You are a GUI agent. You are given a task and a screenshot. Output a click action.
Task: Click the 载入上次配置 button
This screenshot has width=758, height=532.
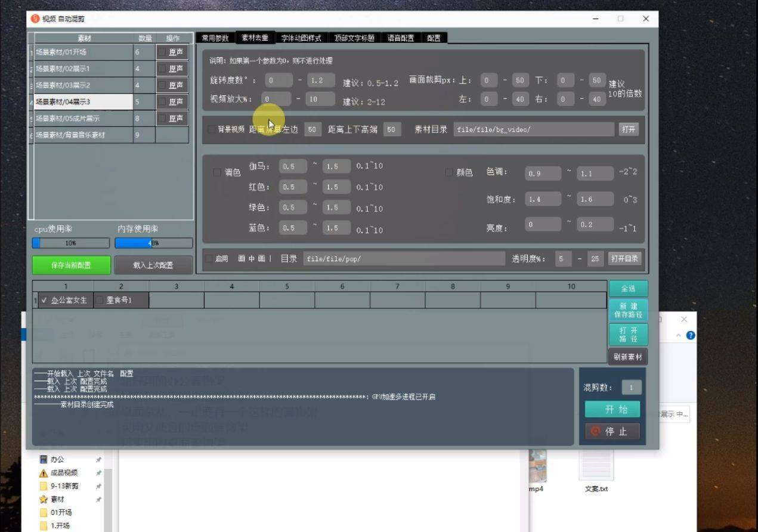coord(153,265)
